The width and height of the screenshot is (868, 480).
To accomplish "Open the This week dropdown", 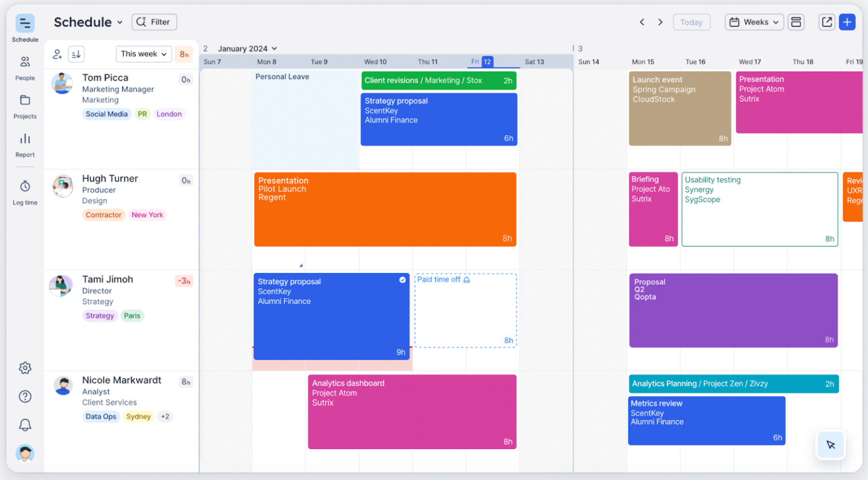I will (144, 54).
